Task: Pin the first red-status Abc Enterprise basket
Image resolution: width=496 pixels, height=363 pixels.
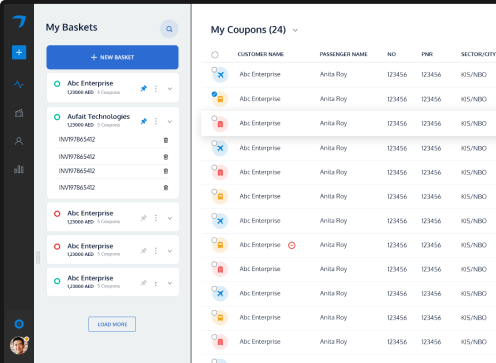Action: click(x=144, y=218)
